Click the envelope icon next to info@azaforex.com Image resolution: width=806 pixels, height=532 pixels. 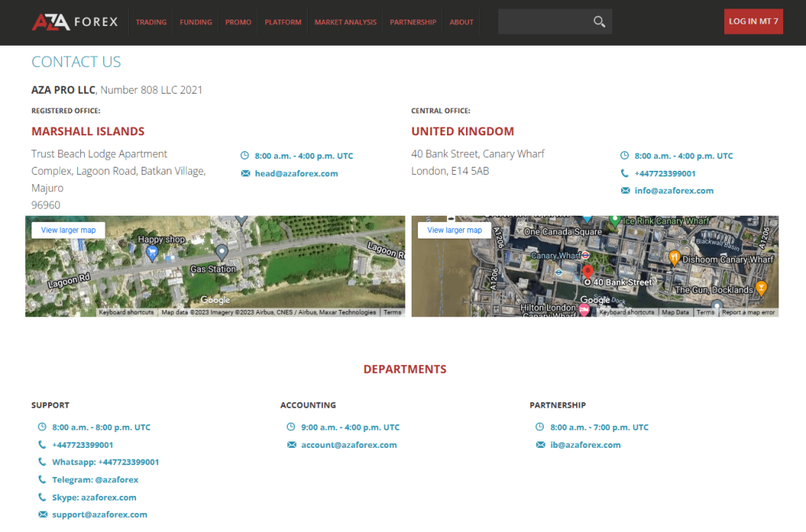click(625, 190)
